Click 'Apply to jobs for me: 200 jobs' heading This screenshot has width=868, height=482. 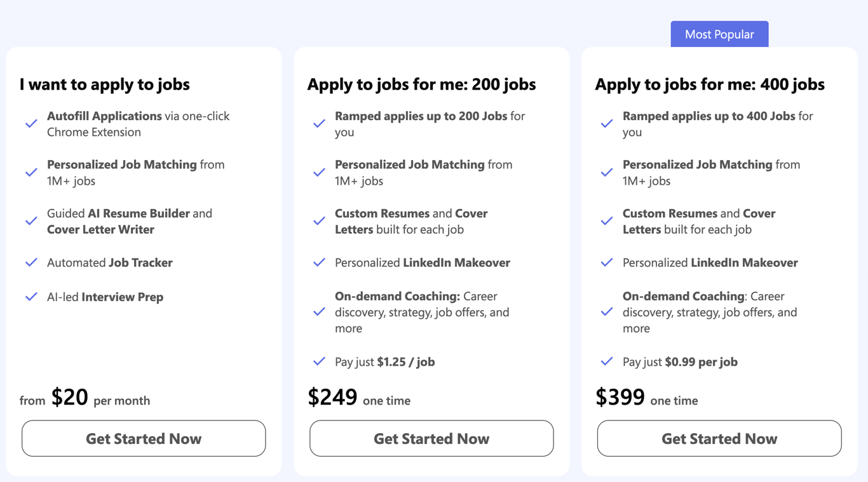[421, 84]
